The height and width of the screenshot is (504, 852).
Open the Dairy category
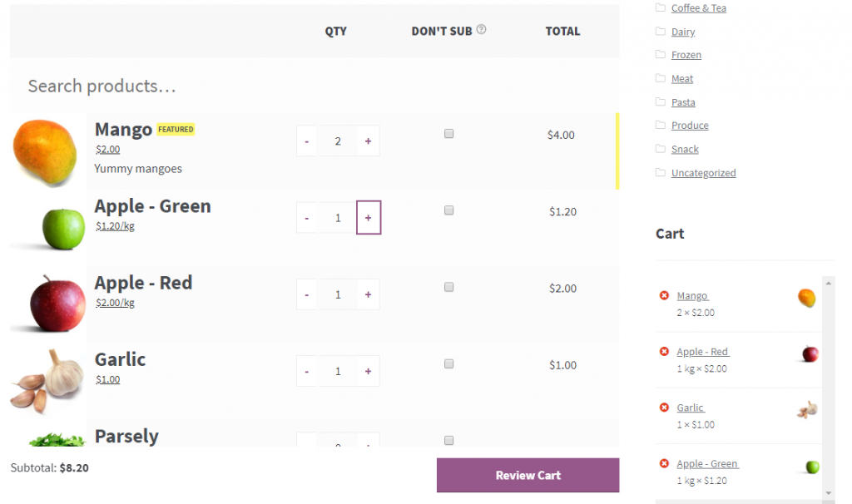click(683, 32)
